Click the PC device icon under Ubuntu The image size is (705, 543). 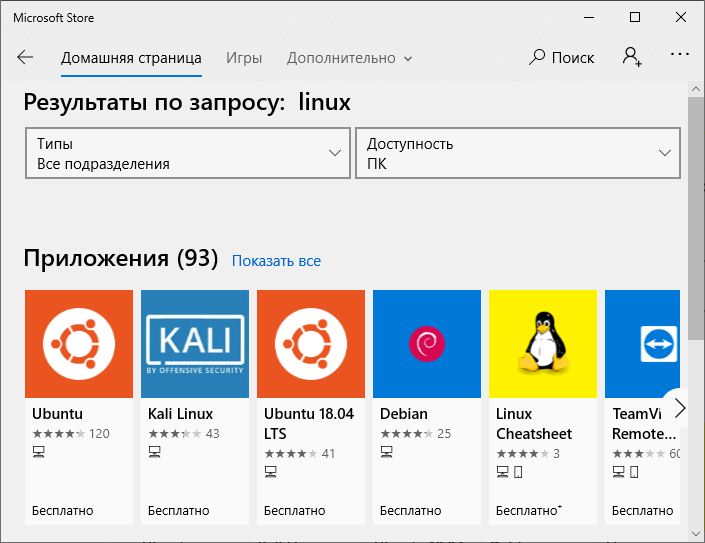39,452
